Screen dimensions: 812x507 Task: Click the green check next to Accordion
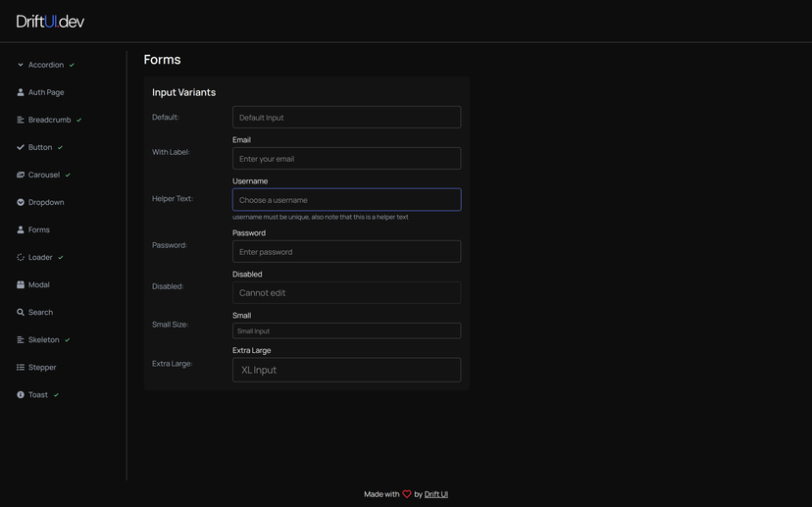click(x=72, y=65)
